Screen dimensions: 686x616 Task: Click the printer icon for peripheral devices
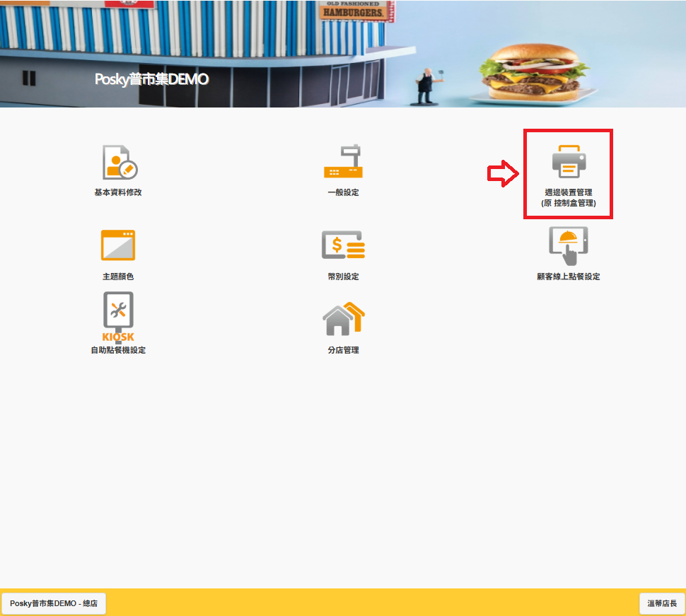pos(569,163)
